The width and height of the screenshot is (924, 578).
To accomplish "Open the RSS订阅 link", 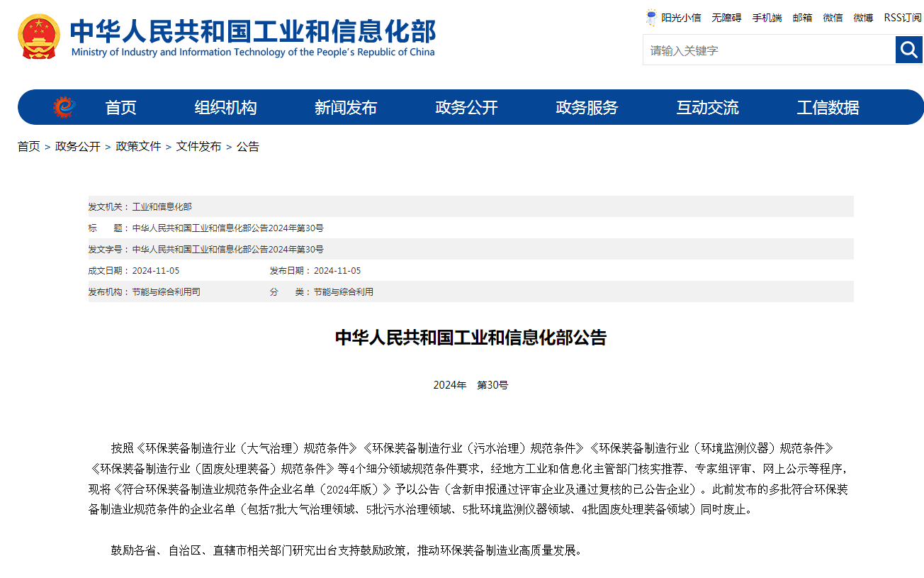I will click(903, 18).
